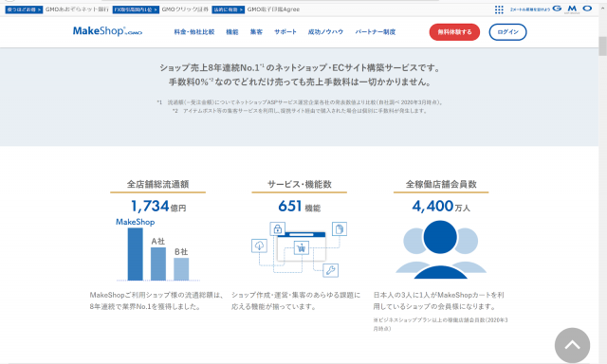Click the wrench icon in feature illustration
The height and width of the screenshot is (364, 607).
coord(331,270)
